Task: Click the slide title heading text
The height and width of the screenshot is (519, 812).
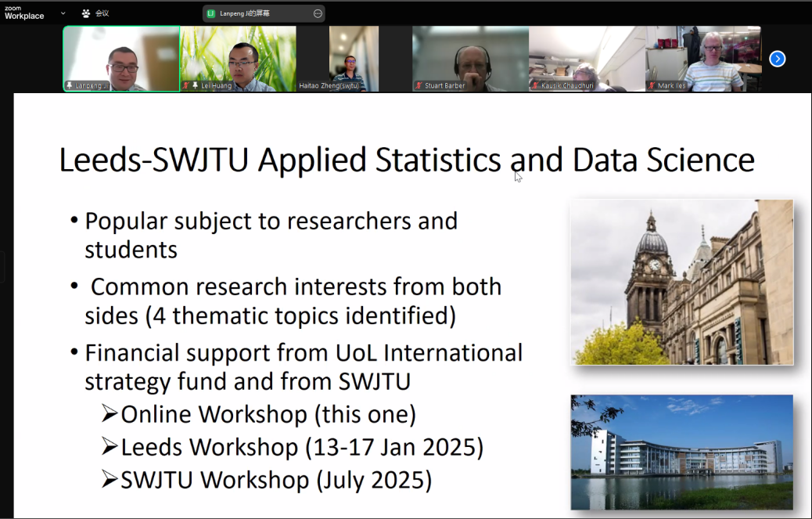Action: tap(407, 160)
